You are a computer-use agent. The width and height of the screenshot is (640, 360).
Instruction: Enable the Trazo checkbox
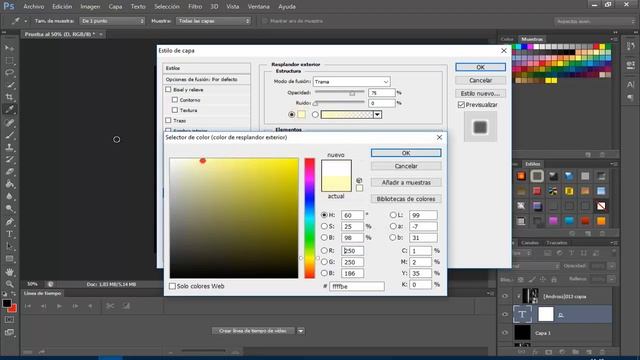[x=168, y=120]
